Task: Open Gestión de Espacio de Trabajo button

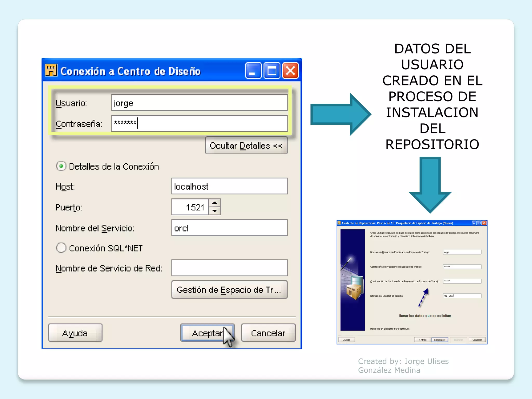Action: 229,290
